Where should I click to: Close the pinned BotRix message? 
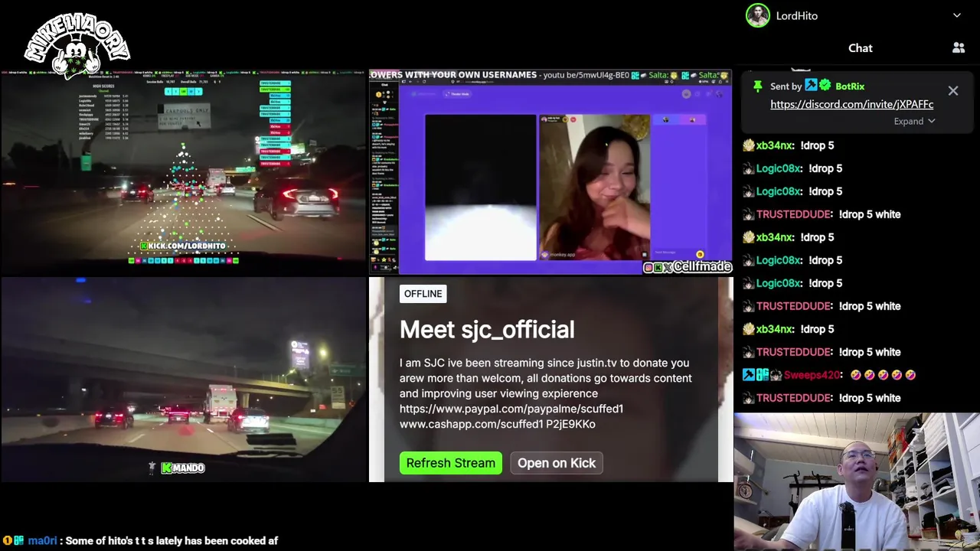952,91
